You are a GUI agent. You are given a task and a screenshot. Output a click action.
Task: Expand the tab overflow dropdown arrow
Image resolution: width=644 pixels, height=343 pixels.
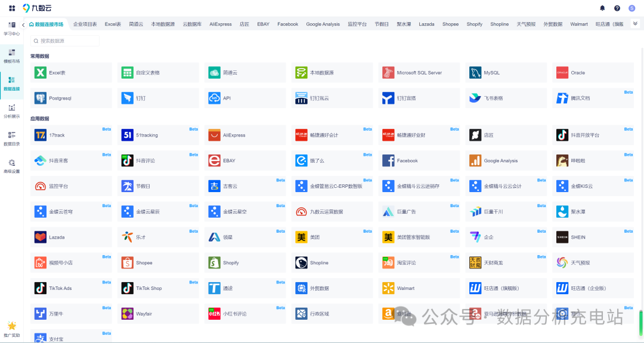click(x=635, y=24)
